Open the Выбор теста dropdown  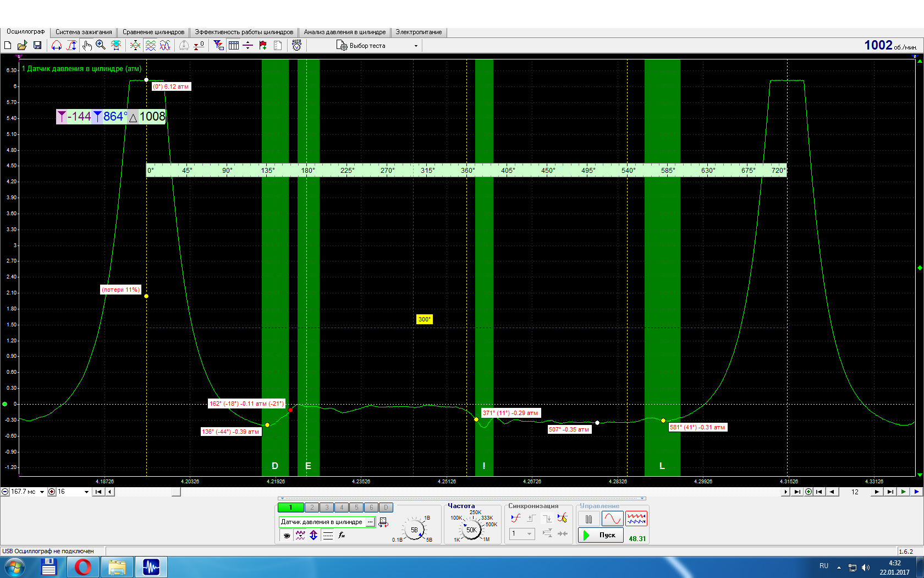pyautogui.click(x=377, y=46)
